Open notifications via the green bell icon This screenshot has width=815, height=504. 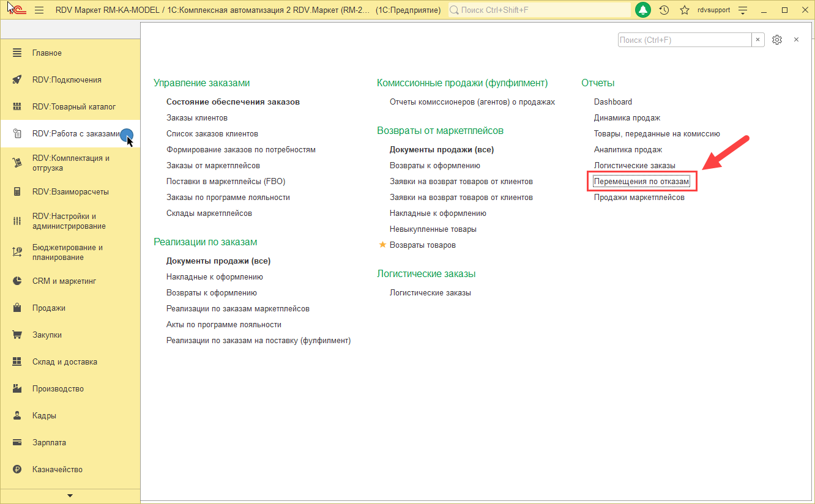pyautogui.click(x=643, y=10)
